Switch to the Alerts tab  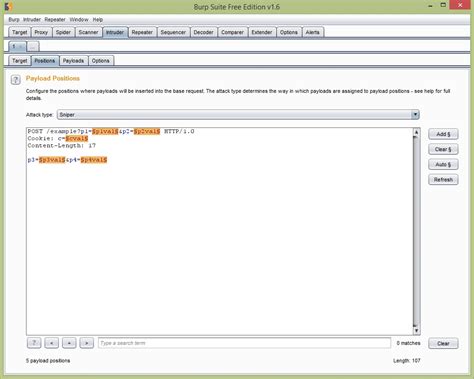313,32
